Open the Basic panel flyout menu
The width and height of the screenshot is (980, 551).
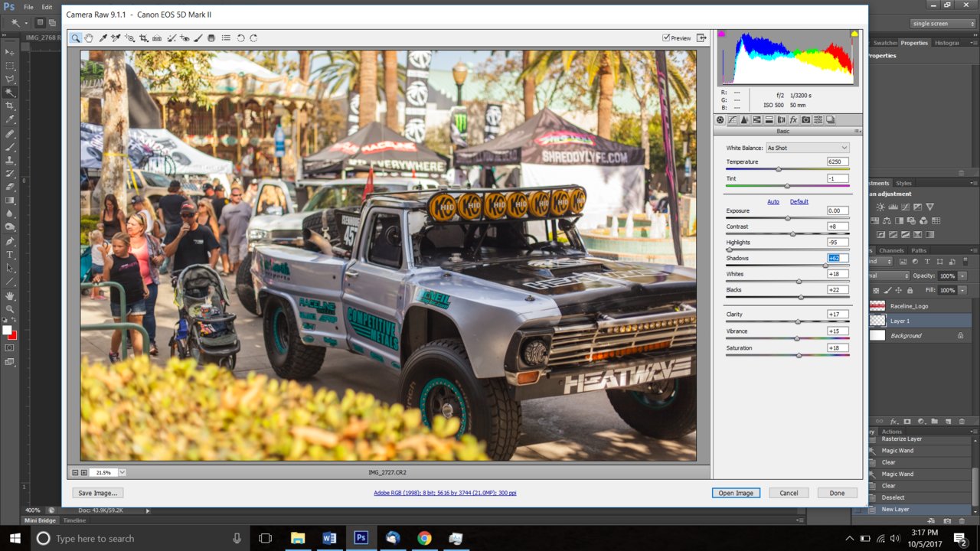point(857,132)
